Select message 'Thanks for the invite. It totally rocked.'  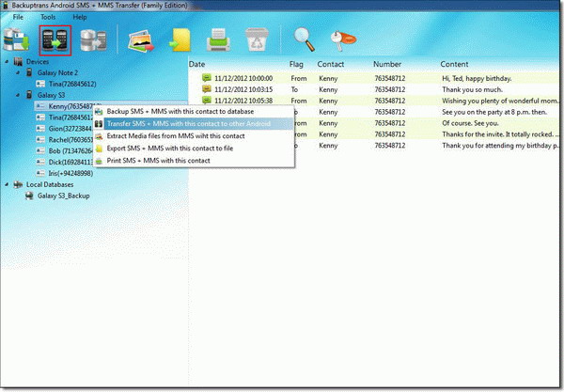500,134
